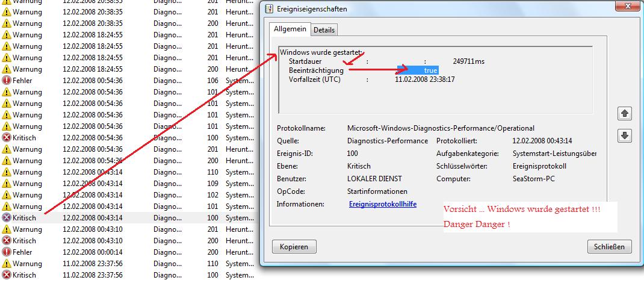
Task: Click 'Windows wurde gestartet:' in the description box
Action: coord(321,52)
